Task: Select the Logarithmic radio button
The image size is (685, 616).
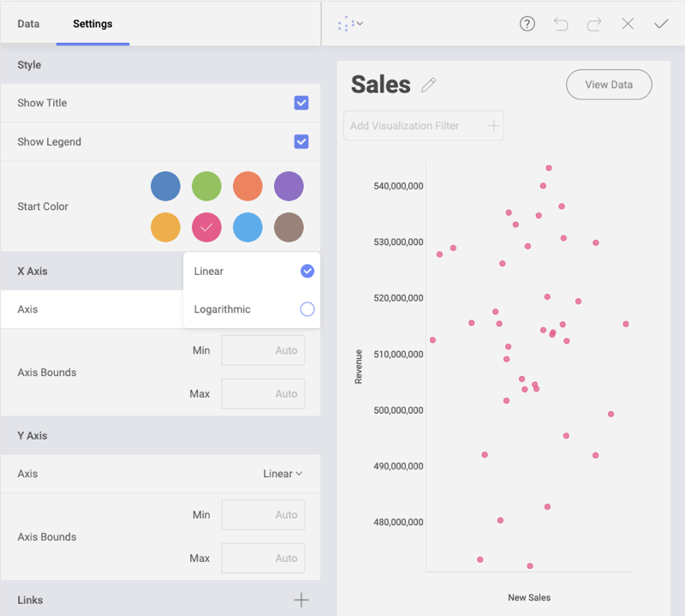Action: (307, 309)
